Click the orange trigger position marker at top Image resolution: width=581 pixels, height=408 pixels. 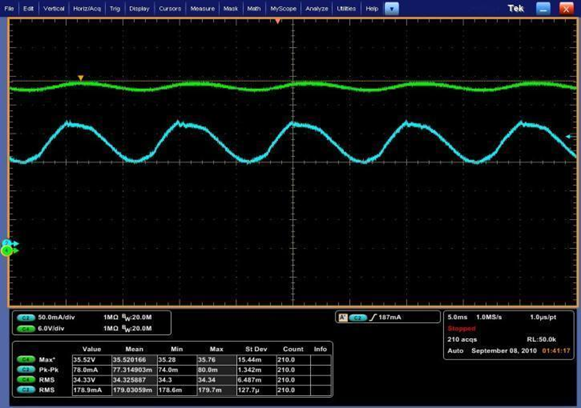tap(278, 21)
